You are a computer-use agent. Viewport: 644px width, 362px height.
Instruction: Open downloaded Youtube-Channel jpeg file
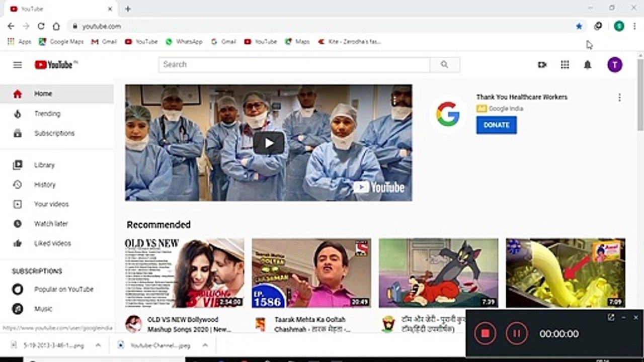[x=153, y=345]
